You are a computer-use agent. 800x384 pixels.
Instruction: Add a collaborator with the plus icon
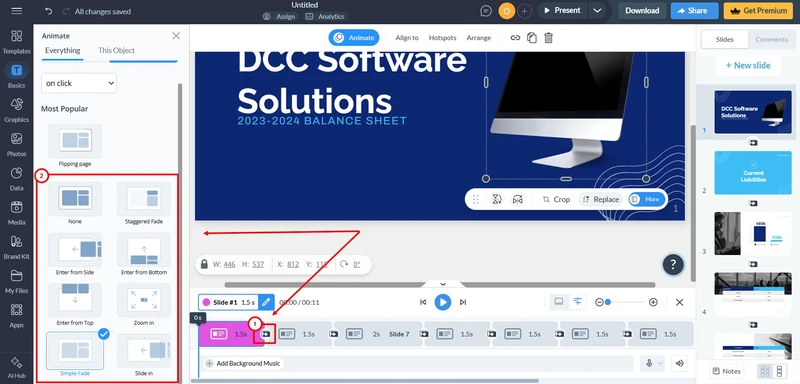(x=524, y=11)
